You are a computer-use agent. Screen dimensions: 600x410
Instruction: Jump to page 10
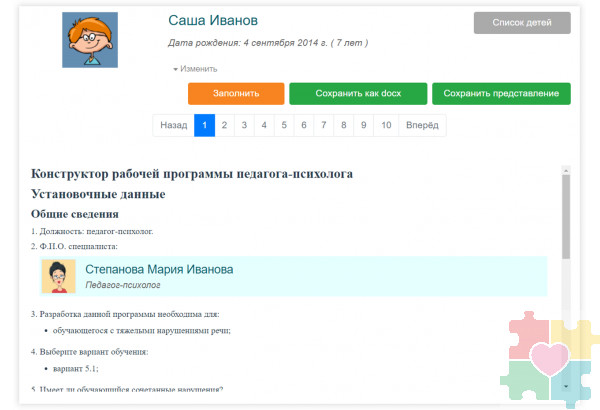[x=386, y=125]
